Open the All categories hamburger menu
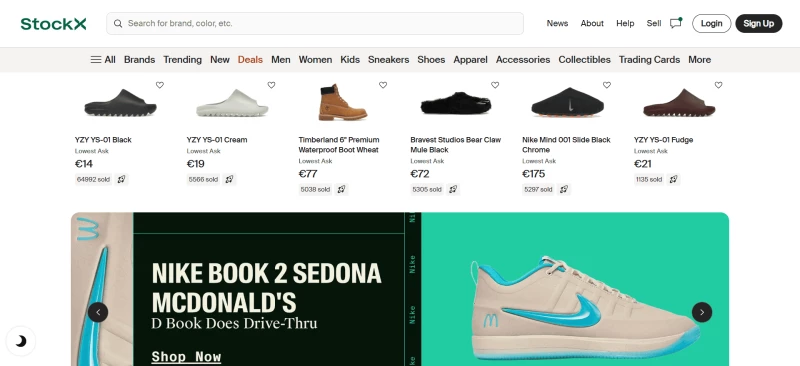The image size is (800, 366). click(x=103, y=60)
